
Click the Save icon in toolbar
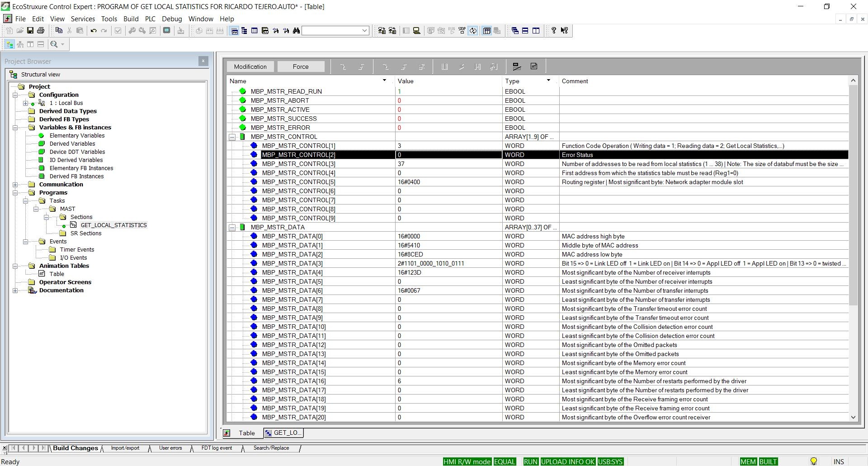point(30,30)
